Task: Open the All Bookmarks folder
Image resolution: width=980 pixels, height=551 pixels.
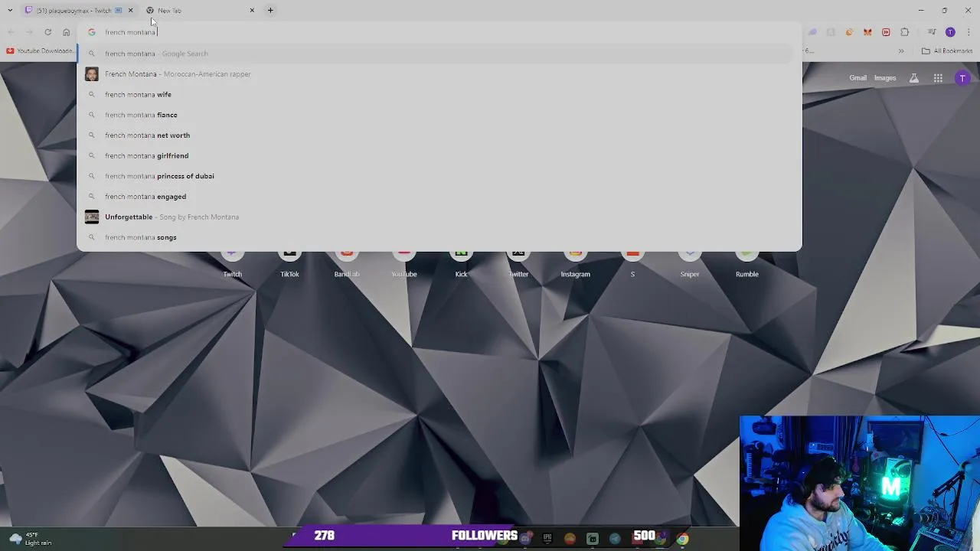Action: (x=947, y=51)
